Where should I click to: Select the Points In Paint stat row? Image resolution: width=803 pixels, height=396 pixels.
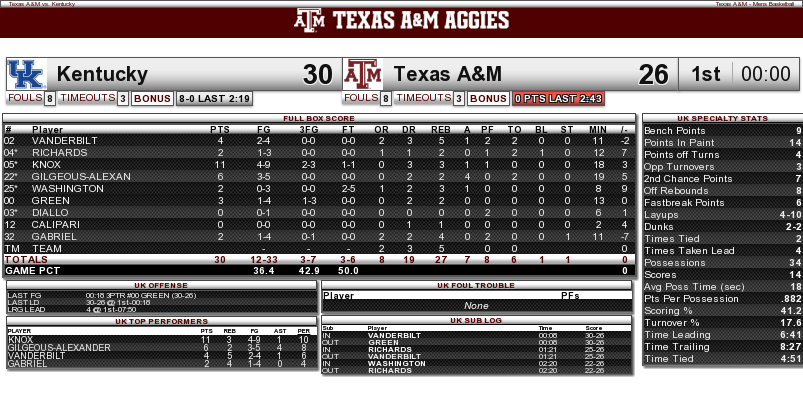coord(722,142)
